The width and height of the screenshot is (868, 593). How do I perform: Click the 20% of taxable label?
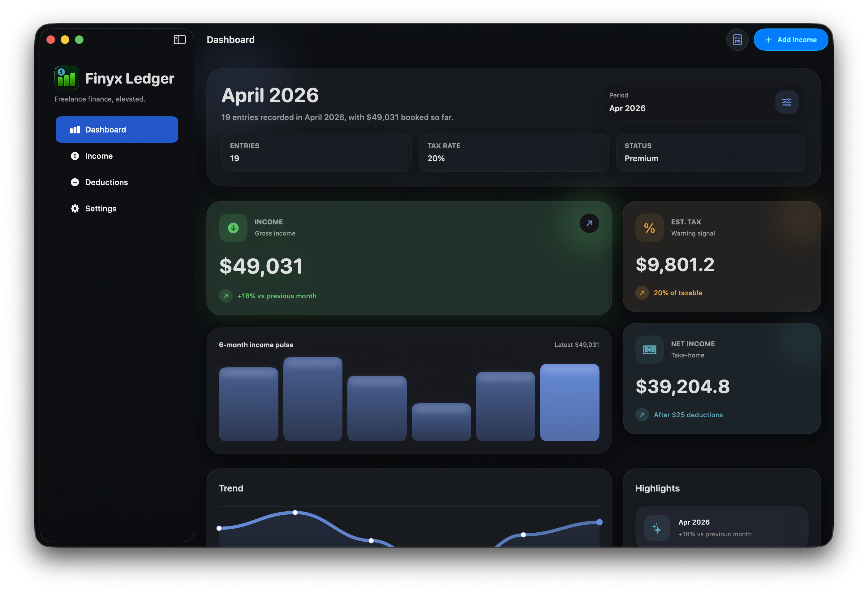[677, 293]
